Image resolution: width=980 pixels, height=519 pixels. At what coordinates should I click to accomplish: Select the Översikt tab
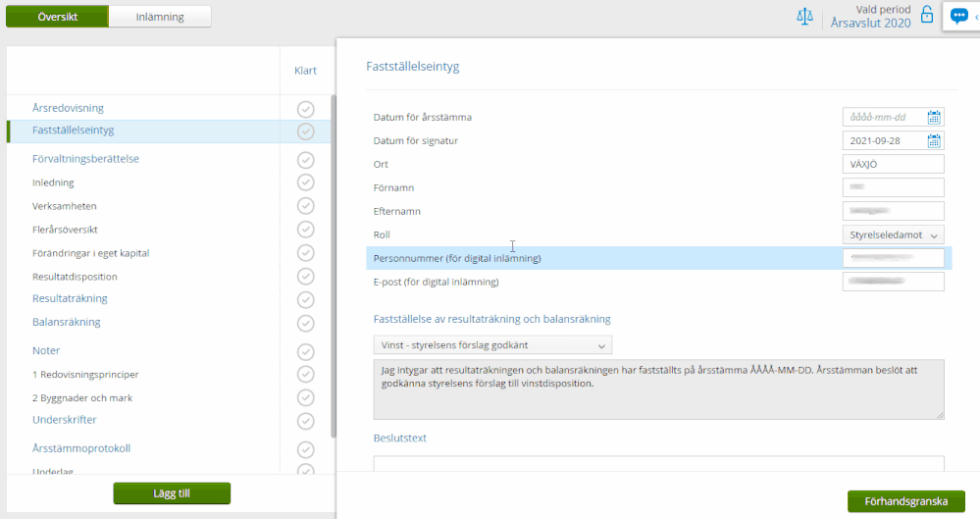[57, 17]
